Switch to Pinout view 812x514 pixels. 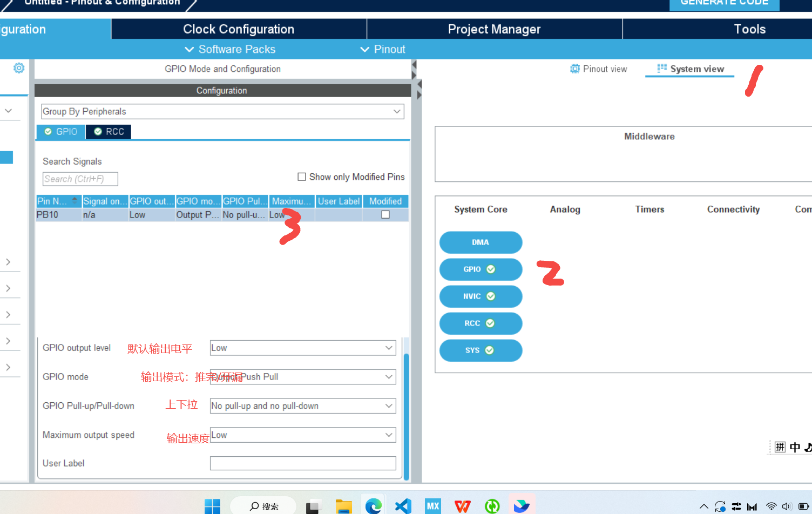599,69
